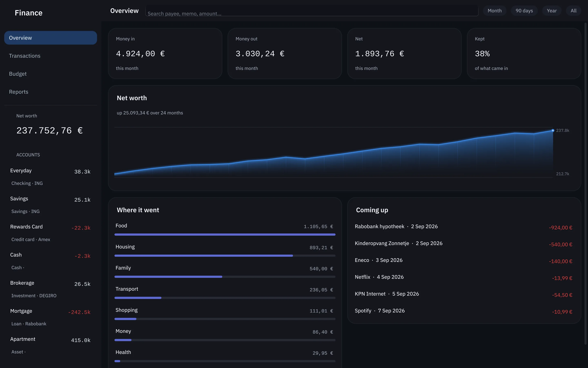Focus the search payee, memo, amount field
Viewport: 588px width, 368px height.
point(312,11)
